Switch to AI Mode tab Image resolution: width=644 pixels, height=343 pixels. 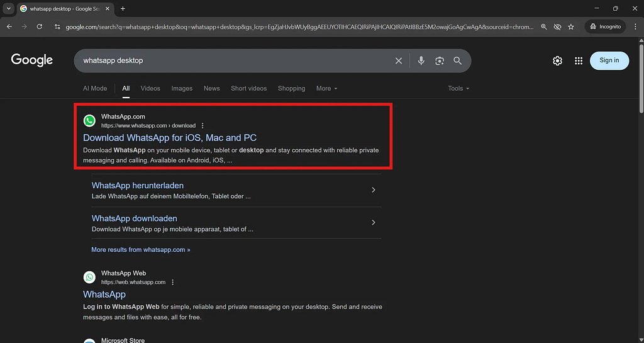(x=95, y=88)
